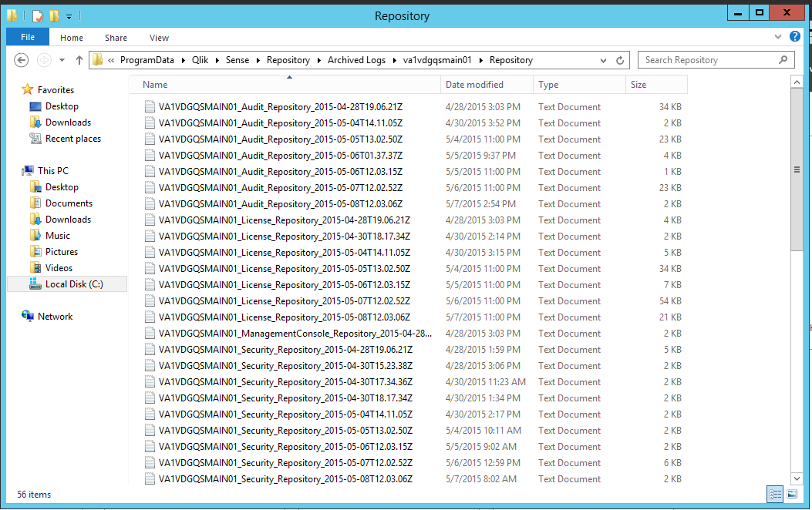This screenshot has height=510, width=812.
Task: Expand the ribbon with chevron
Action: (778, 37)
